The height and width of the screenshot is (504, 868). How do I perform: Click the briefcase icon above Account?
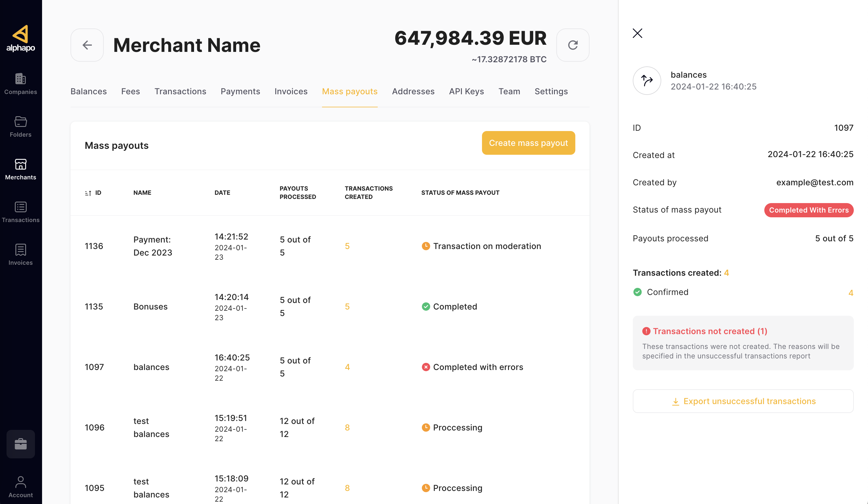(21, 444)
